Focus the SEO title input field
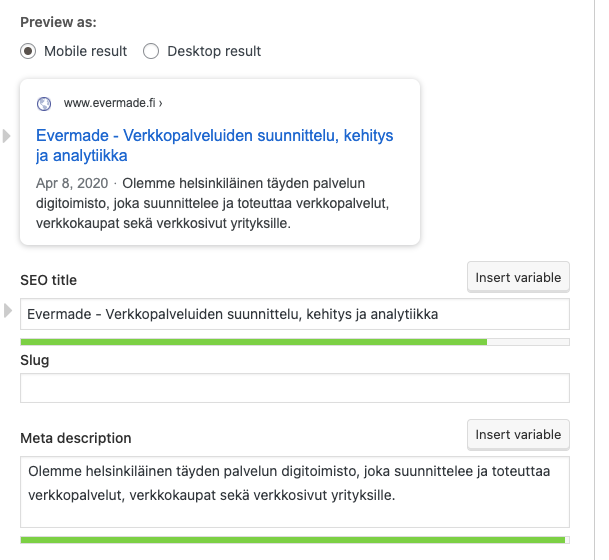 294,314
